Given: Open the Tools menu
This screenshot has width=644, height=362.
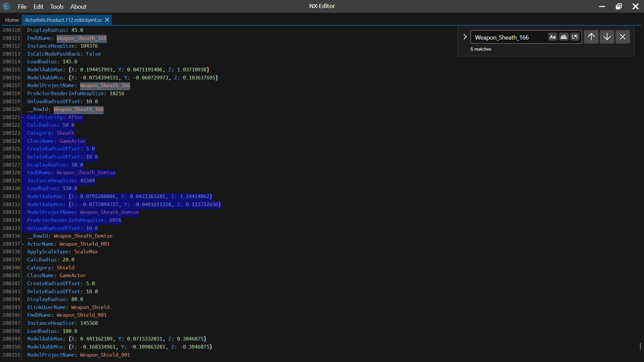Looking at the screenshot, I should (57, 7).
